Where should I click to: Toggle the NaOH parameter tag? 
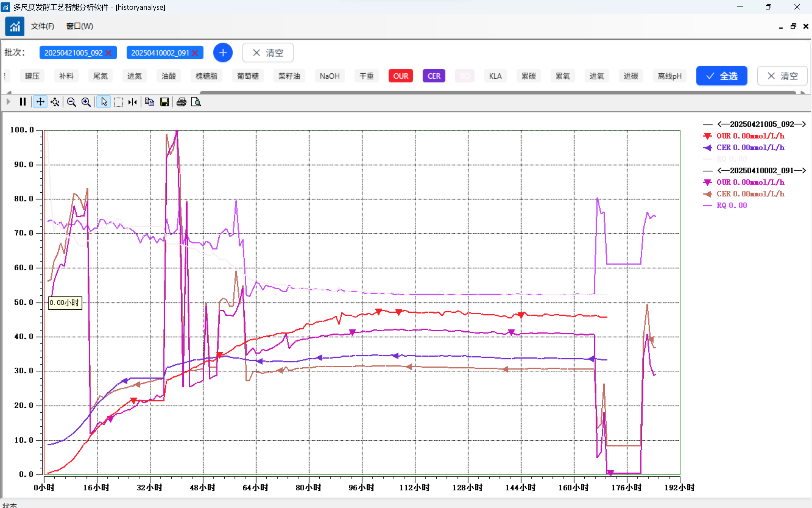330,76
